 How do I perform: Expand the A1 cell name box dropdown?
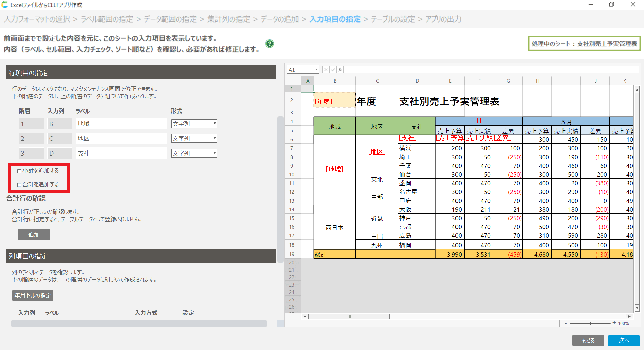click(316, 70)
